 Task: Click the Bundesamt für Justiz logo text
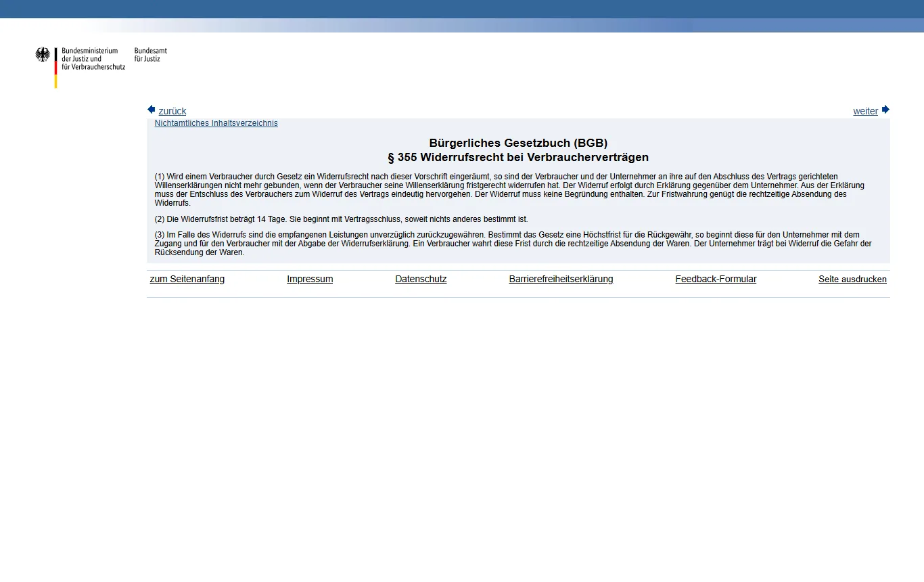pos(151,55)
